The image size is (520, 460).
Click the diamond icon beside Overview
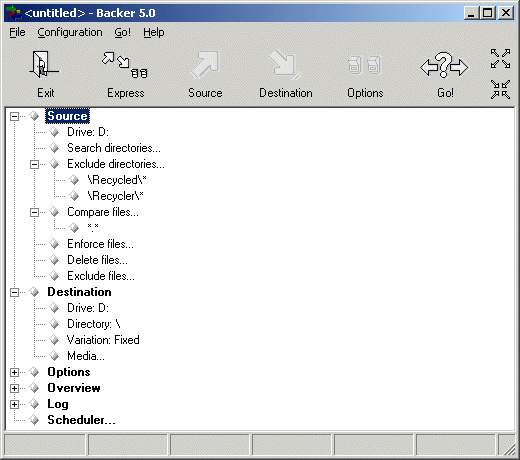[34, 388]
